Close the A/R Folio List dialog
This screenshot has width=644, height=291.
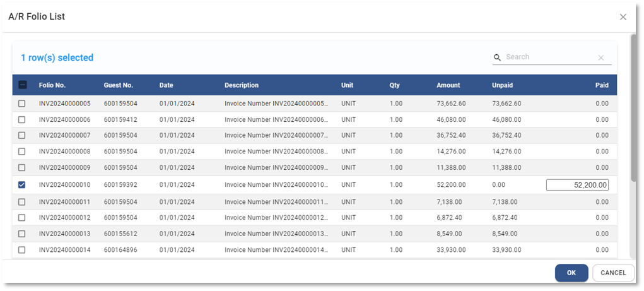(x=623, y=17)
